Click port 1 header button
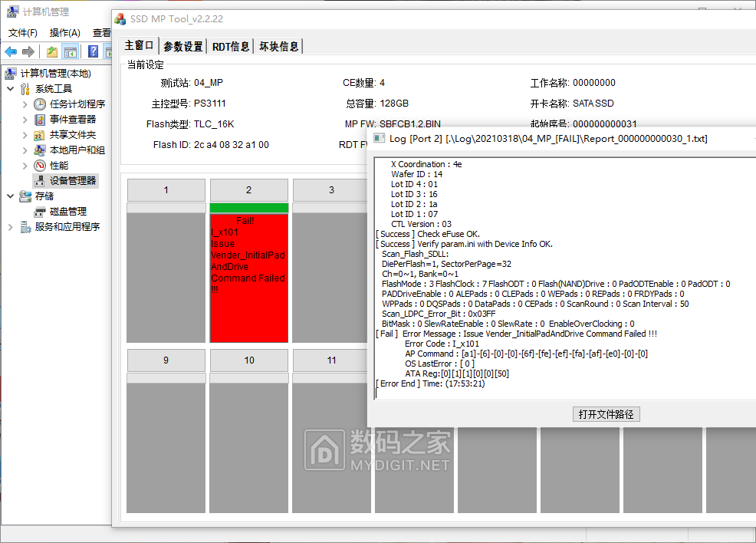Image resolution: width=756 pixels, height=543 pixels. tap(166, 190)
